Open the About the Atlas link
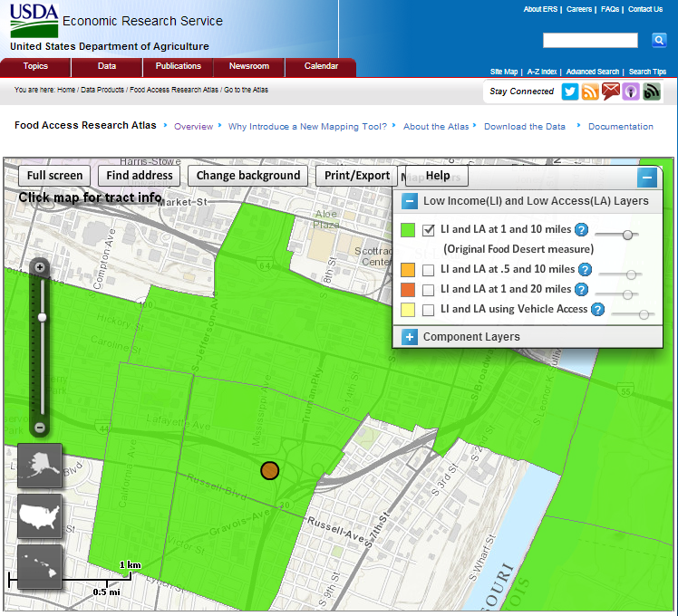Screen dimensions: 678x616 coord(436,127)
